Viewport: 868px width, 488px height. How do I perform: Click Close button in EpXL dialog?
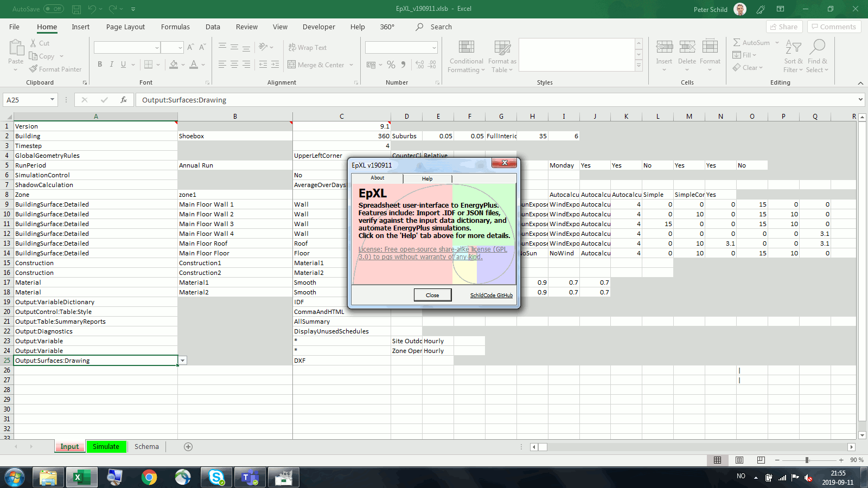(432, 295)
